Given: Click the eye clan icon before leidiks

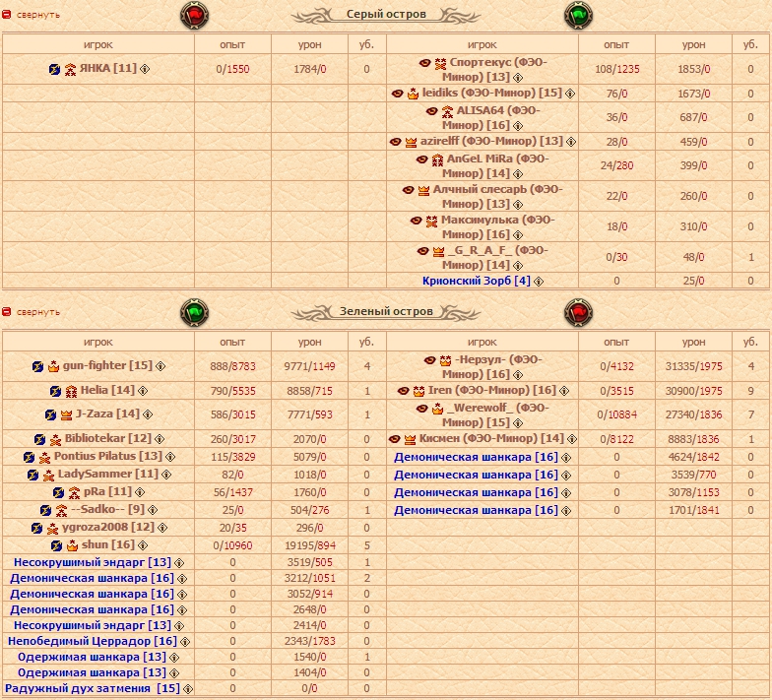Looking at the screenshot, I should tap(398, 94).
